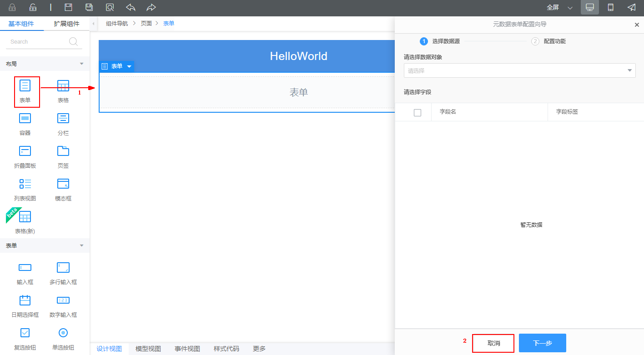Click step 2 配置功能
The height and width of the screenshot is (355, 644).
549,41
